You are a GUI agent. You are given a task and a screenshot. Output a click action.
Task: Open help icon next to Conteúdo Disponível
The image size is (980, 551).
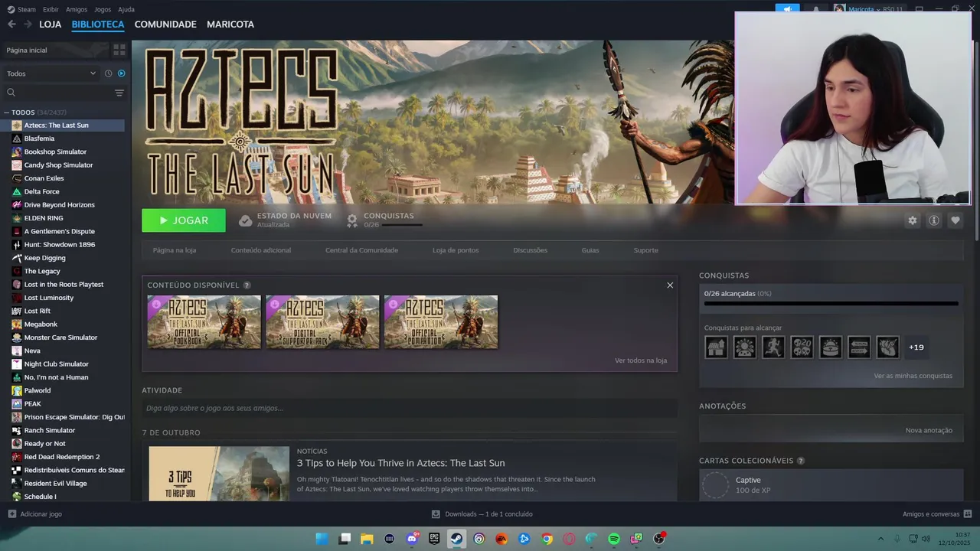pos(247,285)
